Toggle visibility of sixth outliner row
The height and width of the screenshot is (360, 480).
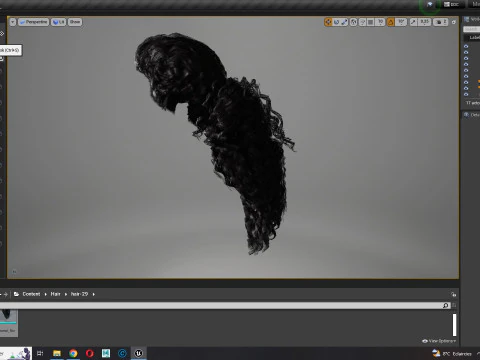click(x=466, y=76)
